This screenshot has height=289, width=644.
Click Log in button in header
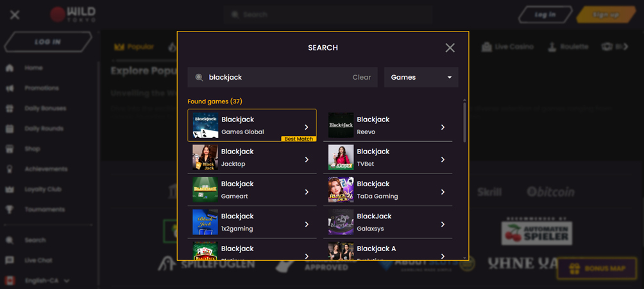coord(545,14)
